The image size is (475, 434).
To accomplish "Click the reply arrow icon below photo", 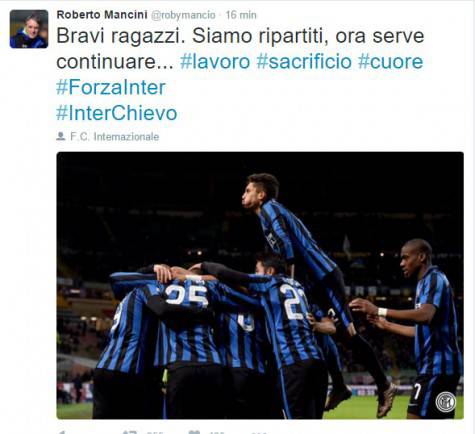I will click(x=62, y=432).
